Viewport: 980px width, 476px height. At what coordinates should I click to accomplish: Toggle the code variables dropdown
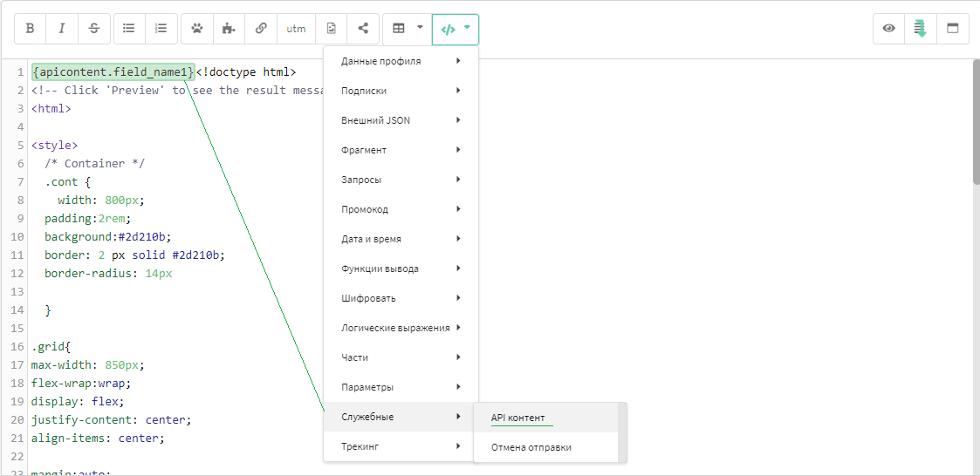point(456,29)
